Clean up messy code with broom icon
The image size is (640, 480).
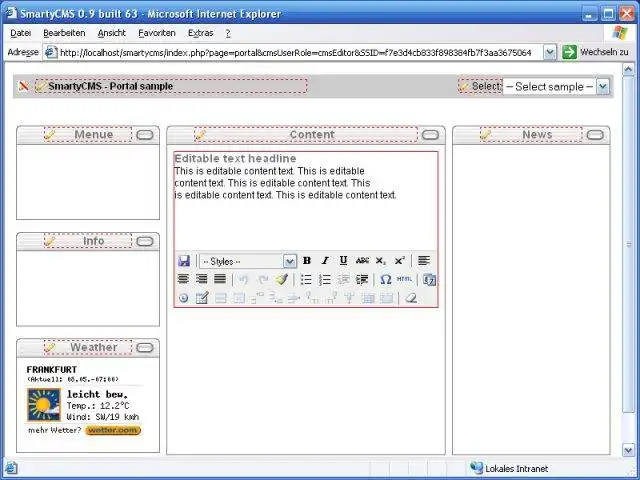click(x=282, y=279)
